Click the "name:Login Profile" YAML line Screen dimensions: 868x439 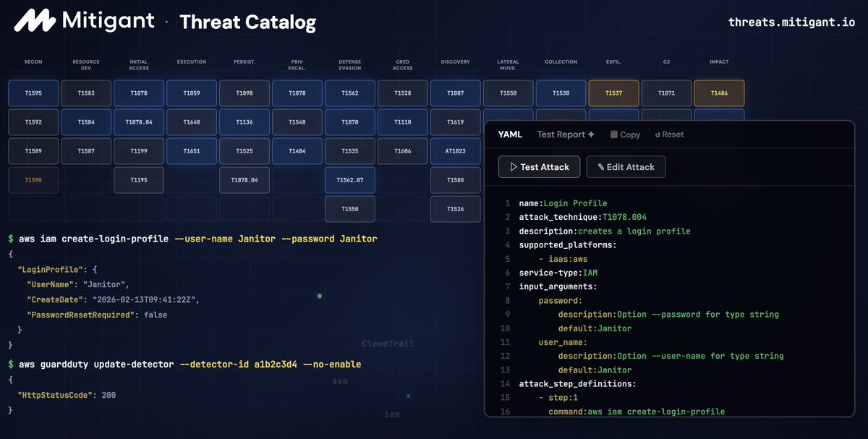tap(563, 204)
